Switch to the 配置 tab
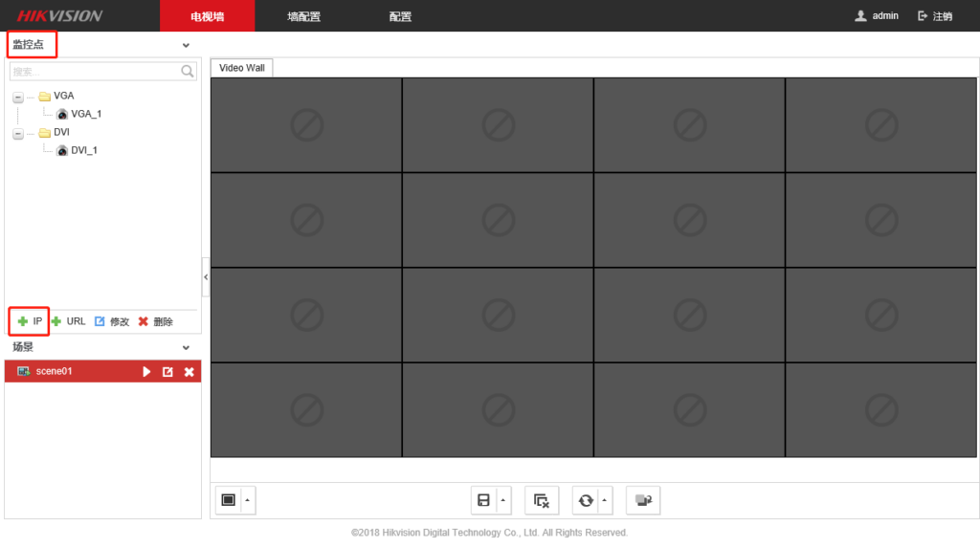This screenshot has height=547, width=980. pyautogui.click(x=400, y=16)
